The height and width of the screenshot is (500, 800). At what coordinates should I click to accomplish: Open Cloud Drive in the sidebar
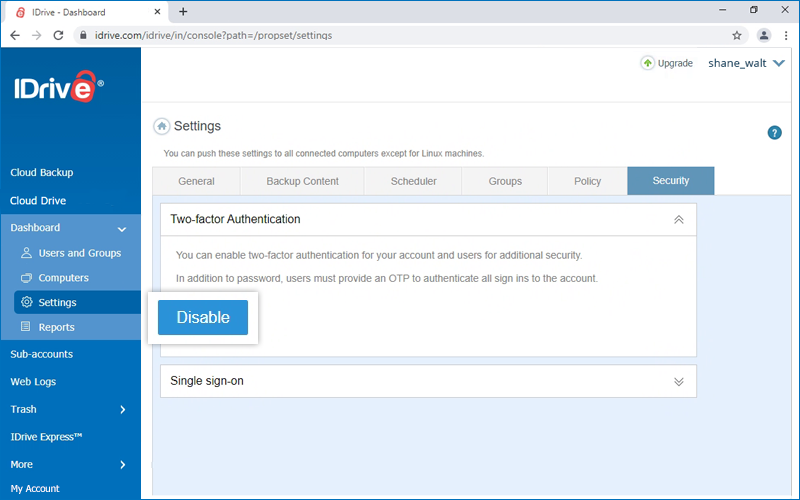(x=38, y=201)
